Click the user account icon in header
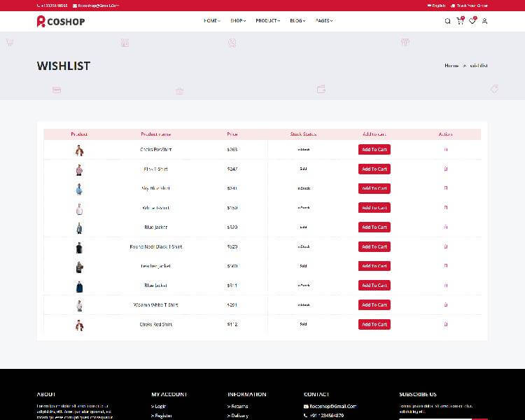Screen dimensions: 525x420 click(x=484, y=21)
